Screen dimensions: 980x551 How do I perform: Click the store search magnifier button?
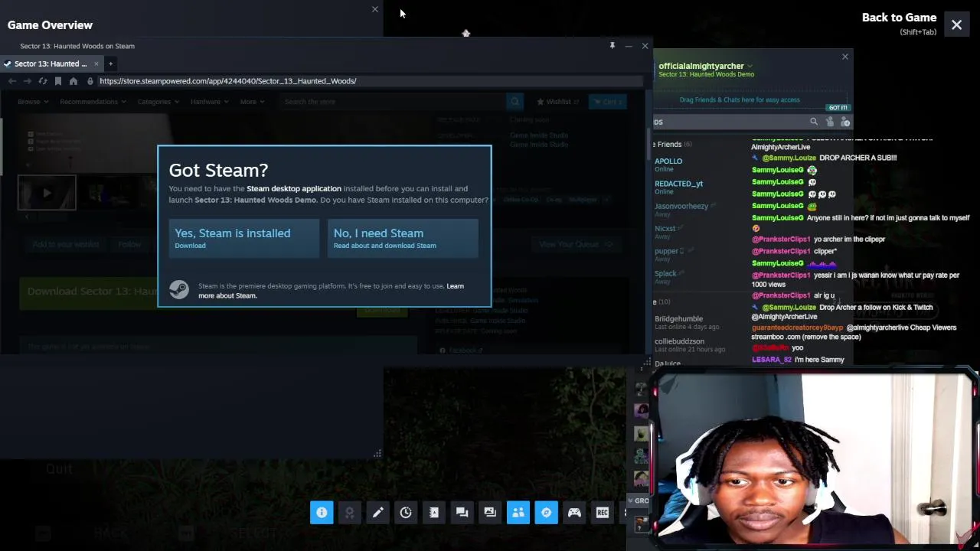(x=515, y=102)
